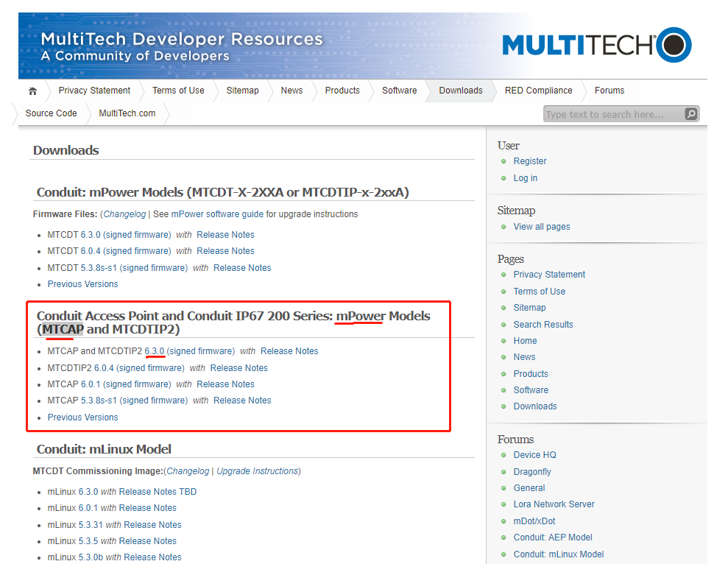Viewport: 728px width, 564px height.
Task: Open Upgrade Instructions link for mLinux
Action: pyautogui.click(x=257, y=471)
